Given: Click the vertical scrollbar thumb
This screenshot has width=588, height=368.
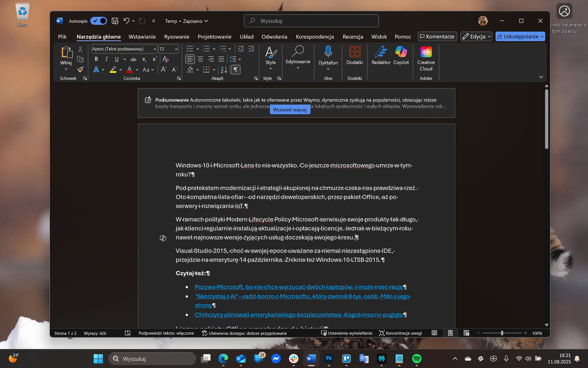Looking at the screenshot, I should [546, 119].
